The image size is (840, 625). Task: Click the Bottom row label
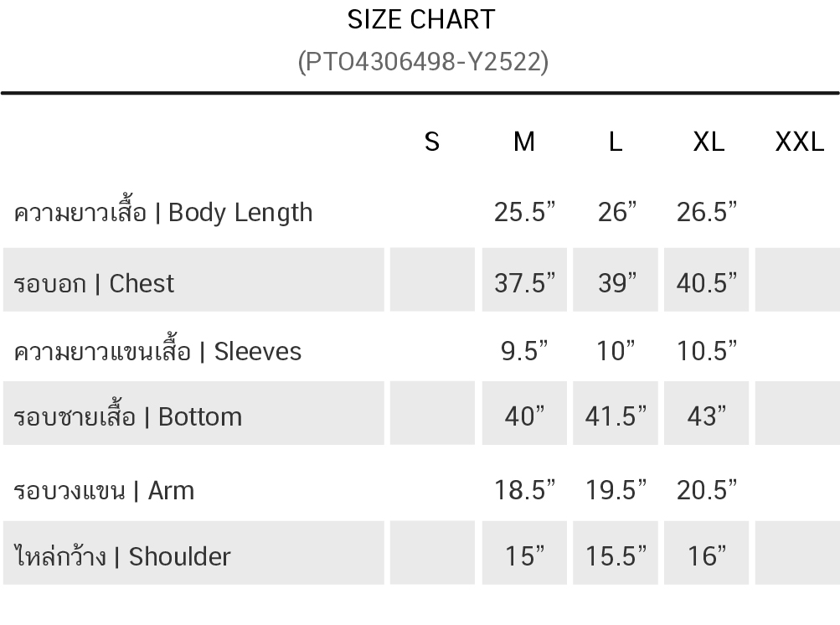coord(128,416)
